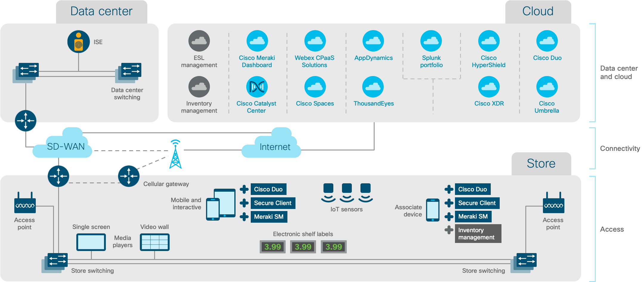Click the 'Connectivity' layer label
This screenshot has height=282, width=644.
pyautogui.click(x=620, y=148)
